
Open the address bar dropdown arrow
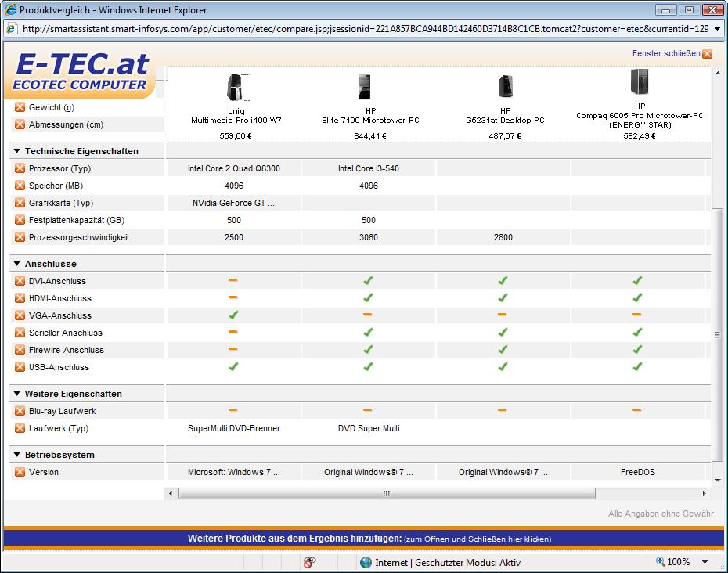(717, 29)
